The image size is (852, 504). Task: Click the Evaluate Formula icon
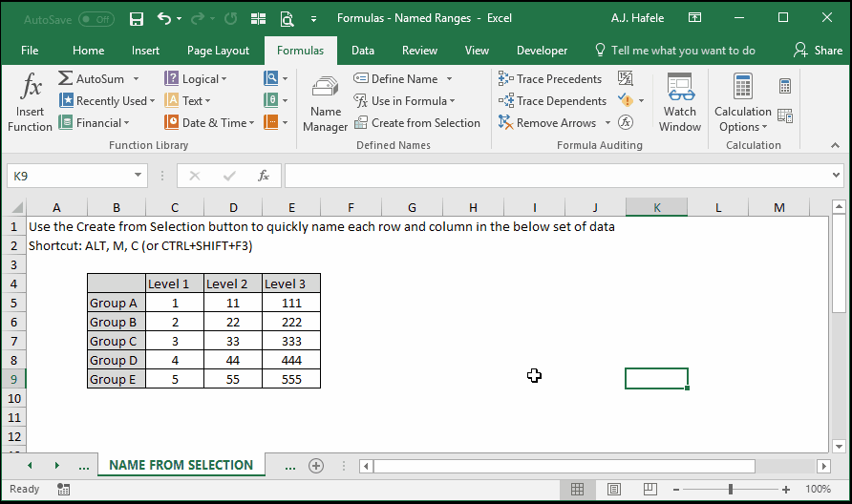626,122
